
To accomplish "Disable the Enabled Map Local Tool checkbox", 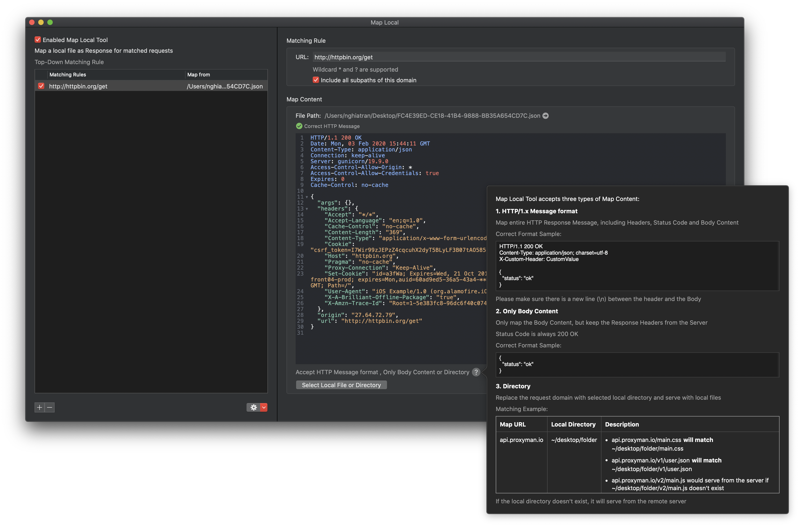I will coord(37,39).
